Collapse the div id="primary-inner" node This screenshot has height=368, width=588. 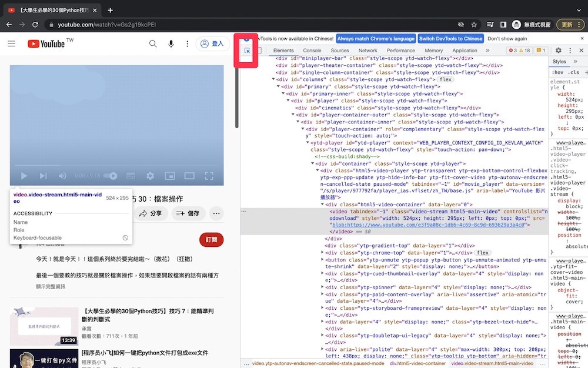pyautogui.click(x=283, y=93)
